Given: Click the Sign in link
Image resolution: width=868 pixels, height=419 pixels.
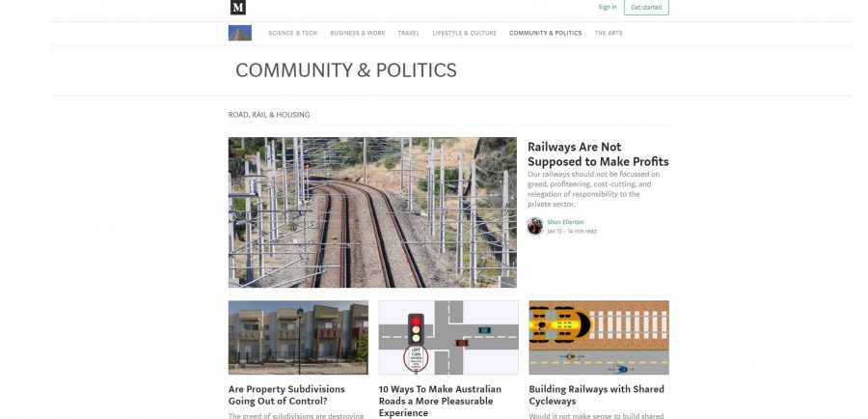Looking at the screenshot, I should coord(608,7).
